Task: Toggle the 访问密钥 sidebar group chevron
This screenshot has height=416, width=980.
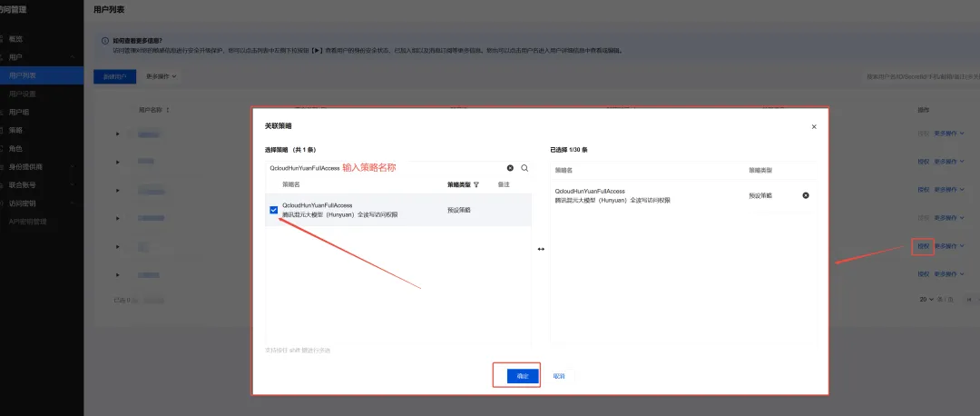Action: [x=73, y=203]
